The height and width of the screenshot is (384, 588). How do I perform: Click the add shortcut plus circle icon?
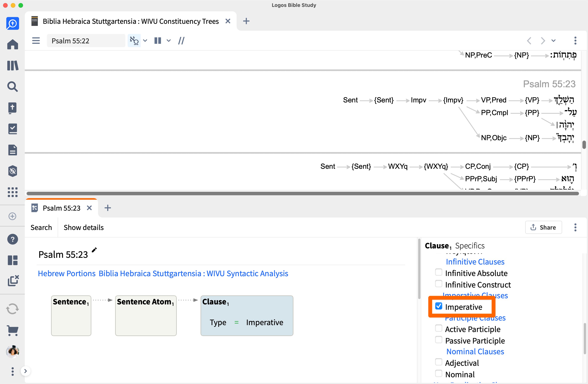coord(12,216)
